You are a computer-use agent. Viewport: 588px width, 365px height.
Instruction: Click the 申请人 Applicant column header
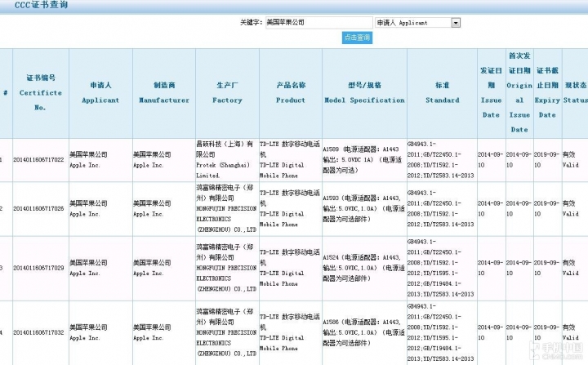tap(100, 92)
